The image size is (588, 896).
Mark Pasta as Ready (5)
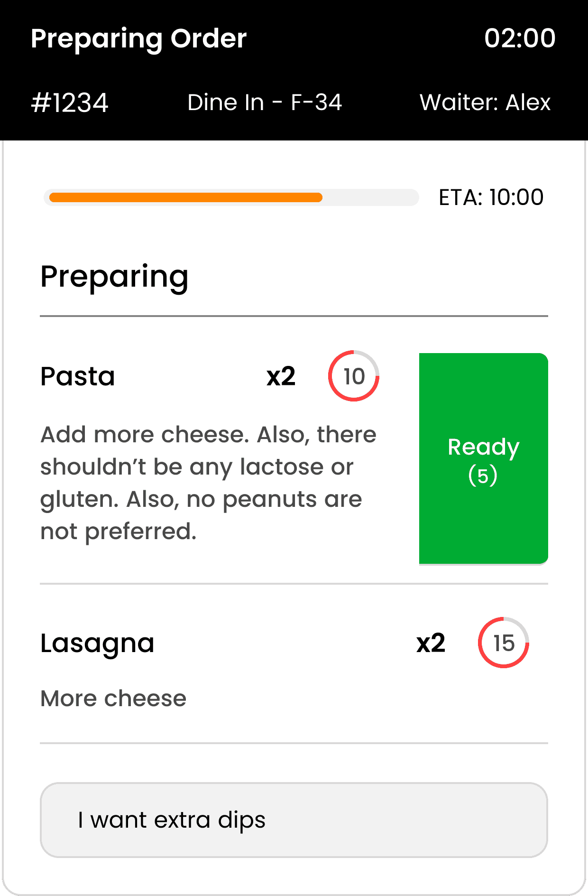pyautogui.click(x=483, y=458)
